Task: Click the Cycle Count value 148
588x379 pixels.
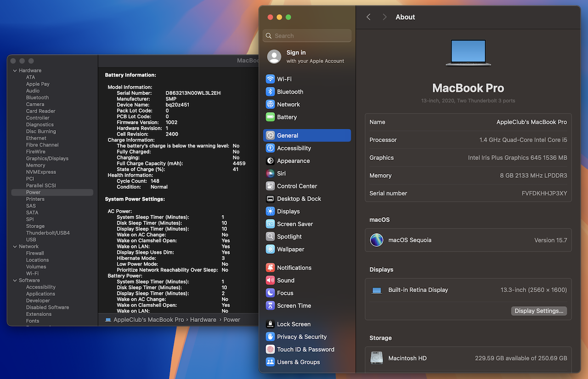Action: pos(155,181)
